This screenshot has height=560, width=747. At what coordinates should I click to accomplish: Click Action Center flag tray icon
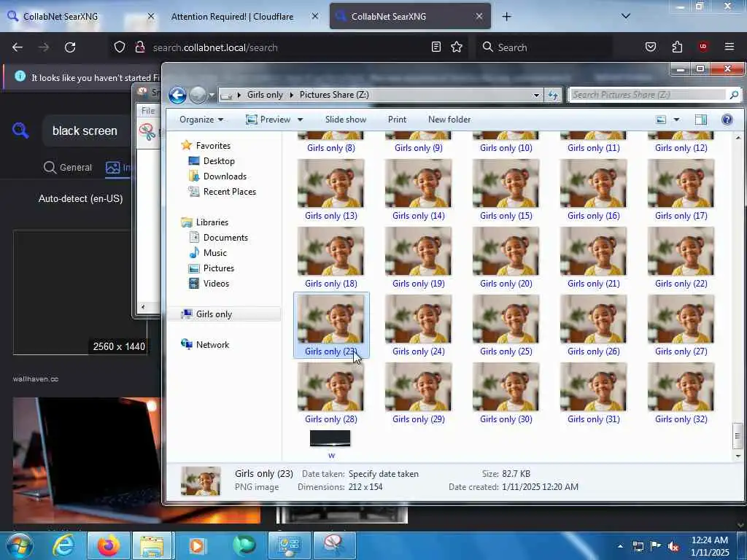[656, 546]
